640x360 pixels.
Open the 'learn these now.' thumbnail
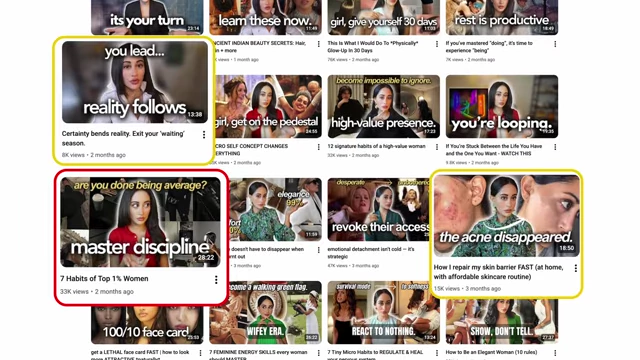[x=265, y=17]
